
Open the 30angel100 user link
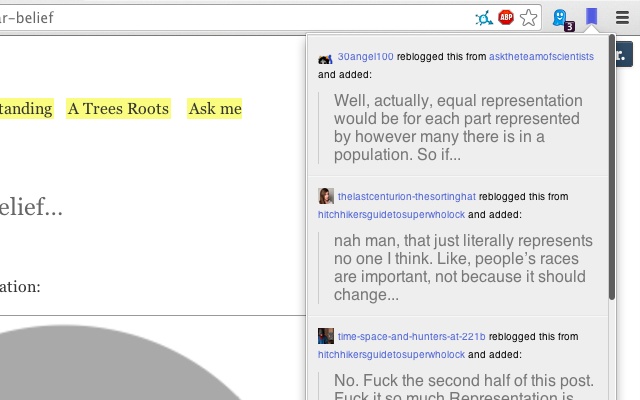[365, 56]
